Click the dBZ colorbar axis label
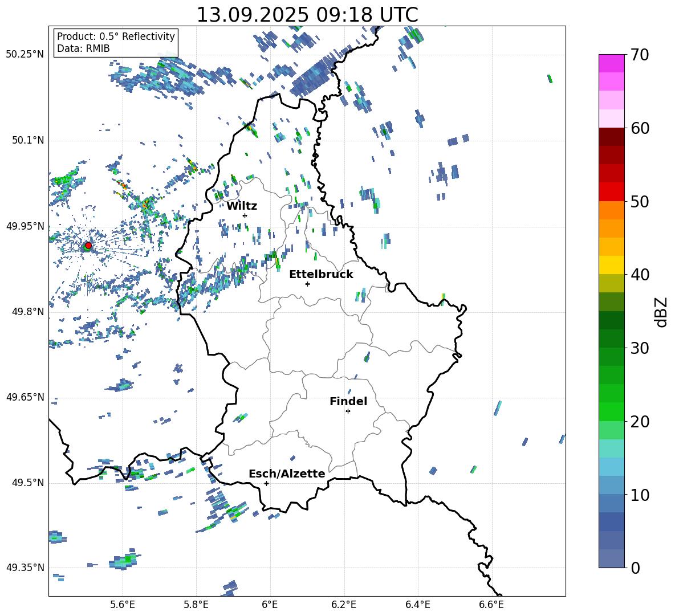Viewport: 675px width, 616px height. tap(661, 312)
